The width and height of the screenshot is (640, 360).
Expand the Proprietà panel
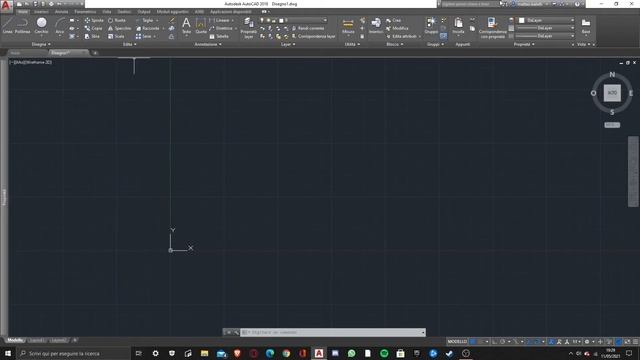(x=524, y=44)
